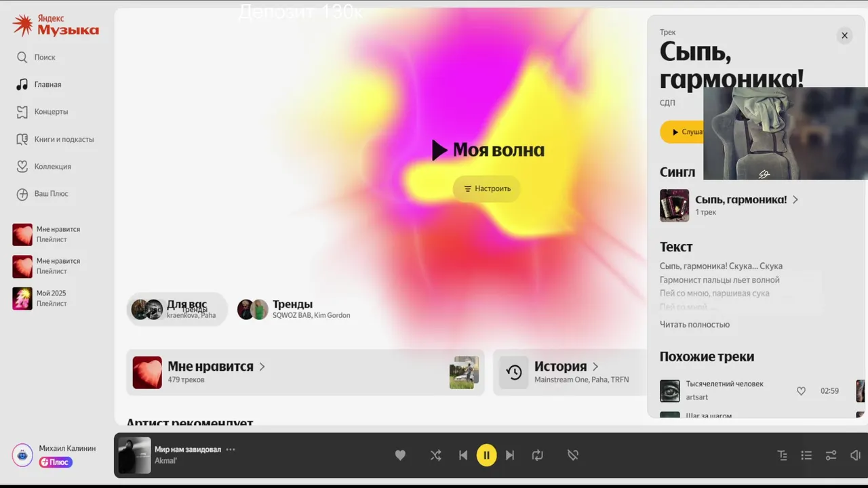Click the 02:59 track duration
Viewport: 868px width, 488px height.
[829, 391]
